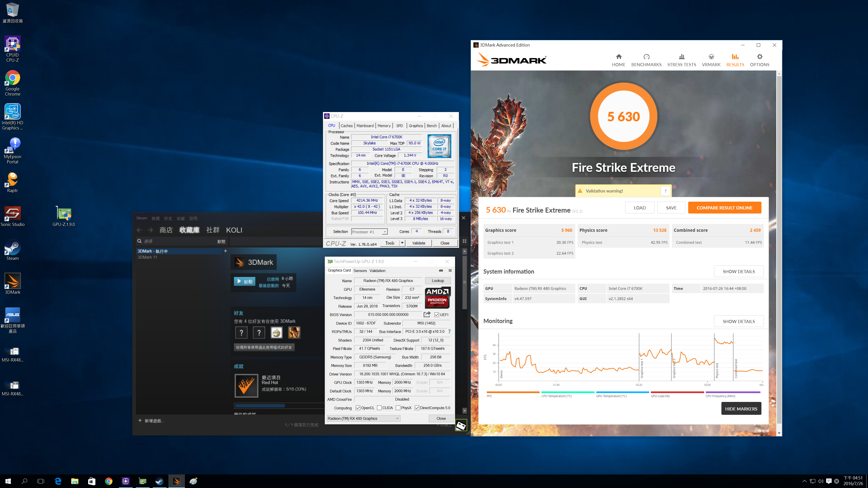Open the Processor #1 selection dropdown
Viewport: 868px width, 488px height.
tap(369, 232)
